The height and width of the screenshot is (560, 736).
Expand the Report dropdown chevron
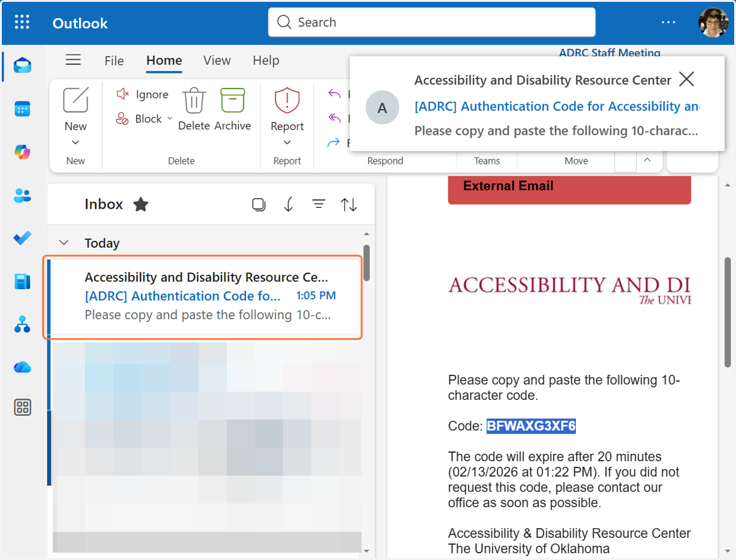click(x=287, y=142)
